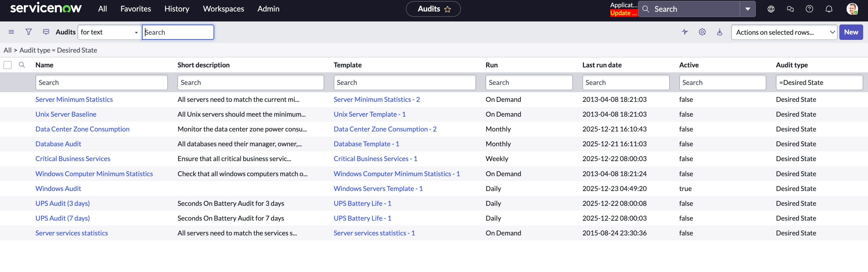The height and width of the screenshot is (272, 868).
Task: Open the History menu
Action: [177, 9]
